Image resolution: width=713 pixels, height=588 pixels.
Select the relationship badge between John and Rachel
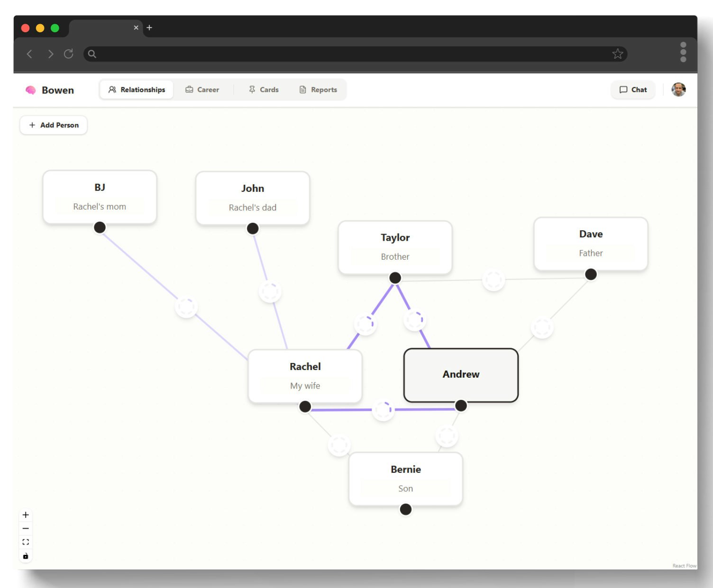(x=269, y=291)
